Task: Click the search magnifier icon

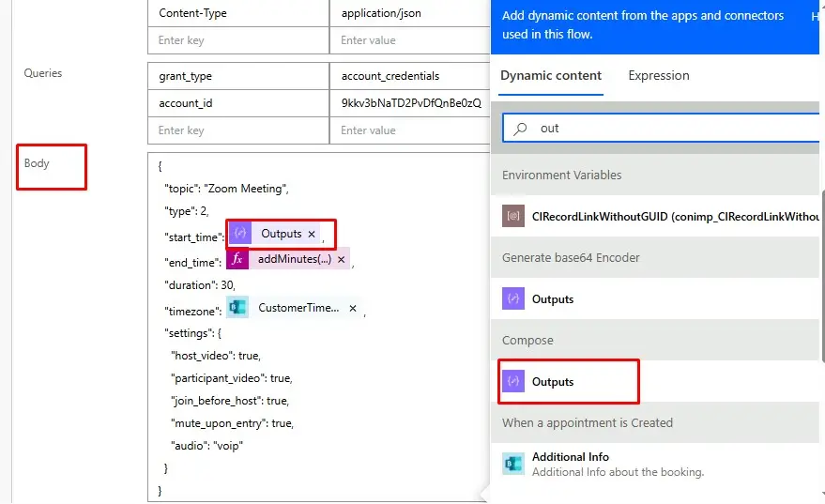Action: [521, 129]
